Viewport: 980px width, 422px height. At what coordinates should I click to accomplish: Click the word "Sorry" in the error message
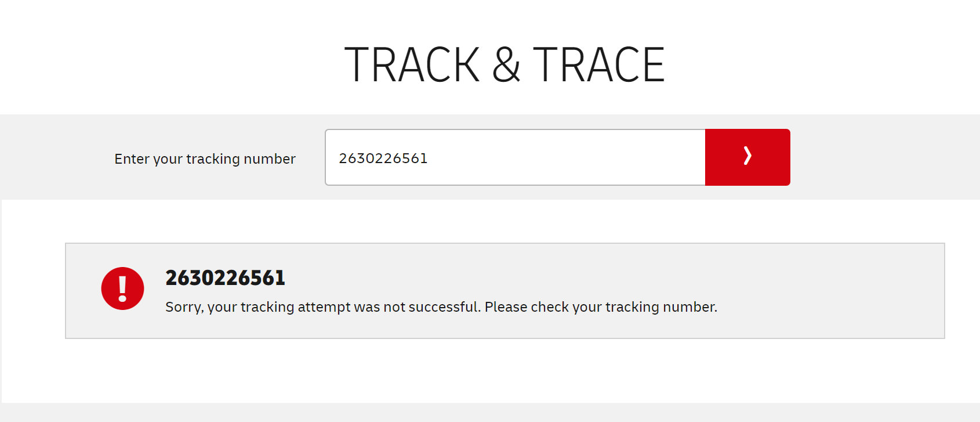(184, 307)
